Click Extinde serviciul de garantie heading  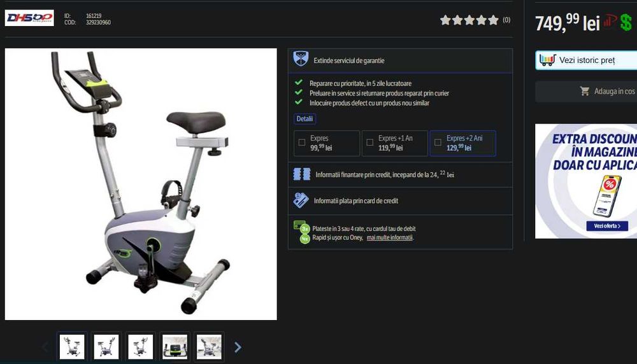[x=349, y=60]
